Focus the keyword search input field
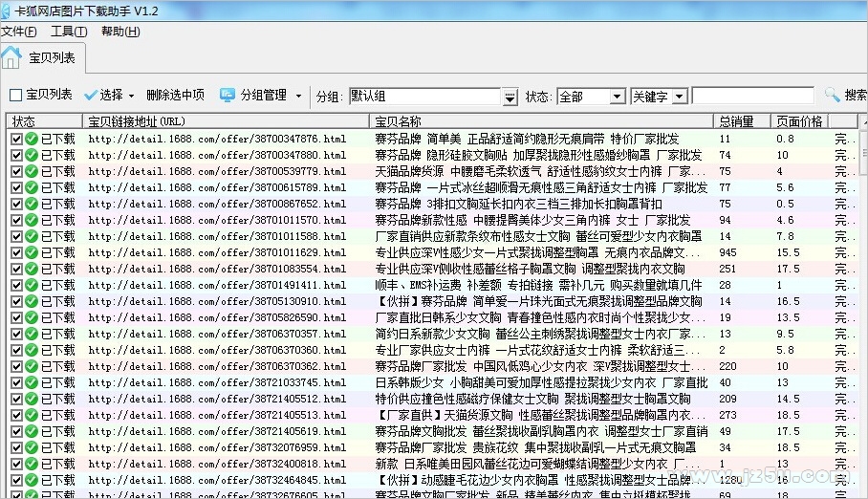Screen dimensions: 868x499 point(753,96)
